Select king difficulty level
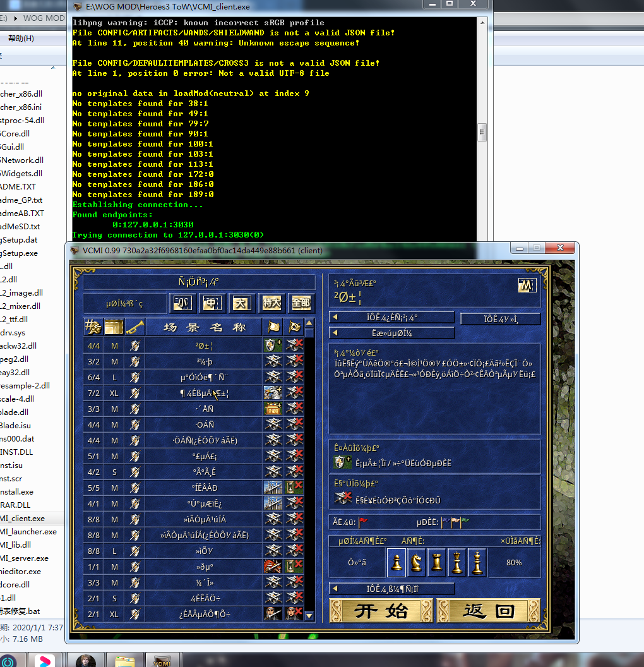 click(477, 562)
